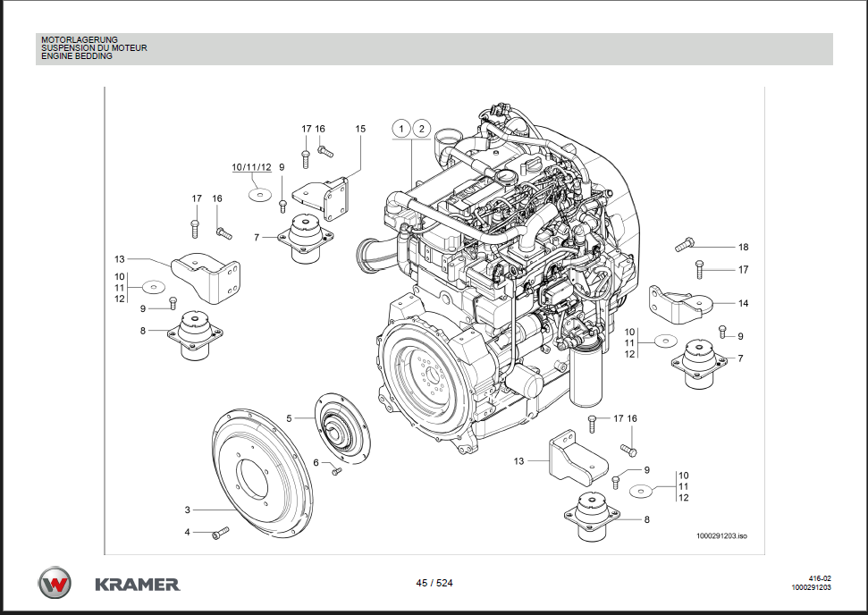Click the cylindrical oil filter on the engine

[589, 378]
